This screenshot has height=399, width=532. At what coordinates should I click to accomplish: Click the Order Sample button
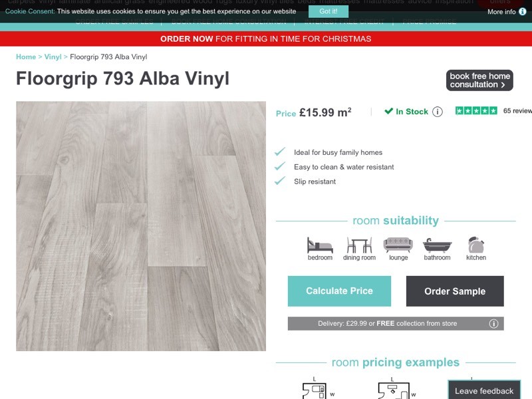pos(455,291)
